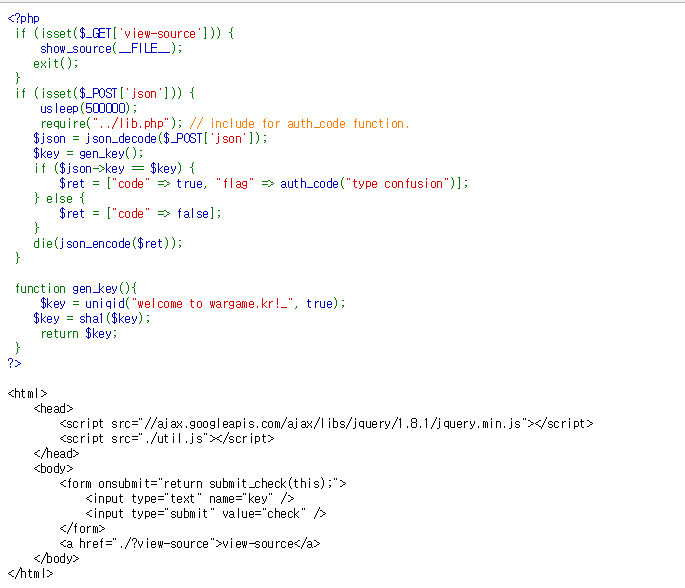Click the view-source anchor tag line
Screen dimensions: 685x588
(x=190, y=543)
